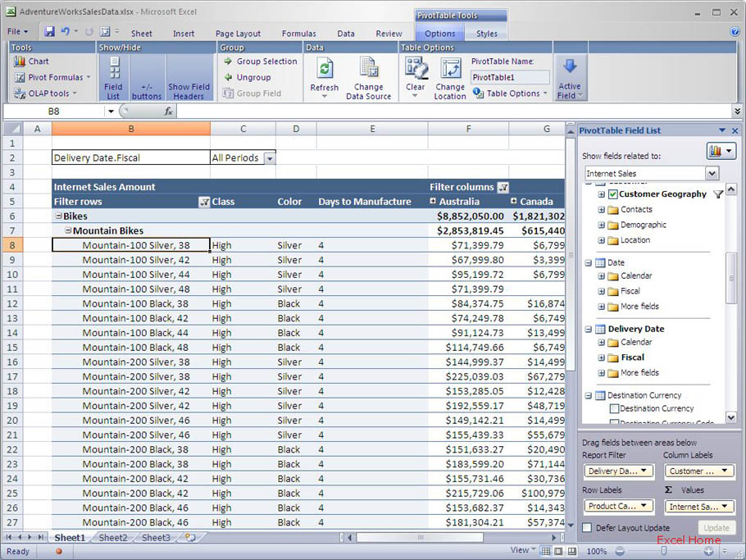Expand the Demographic folder
The width and height of the screenshot is (746, 560).
[x=602, y=225]
